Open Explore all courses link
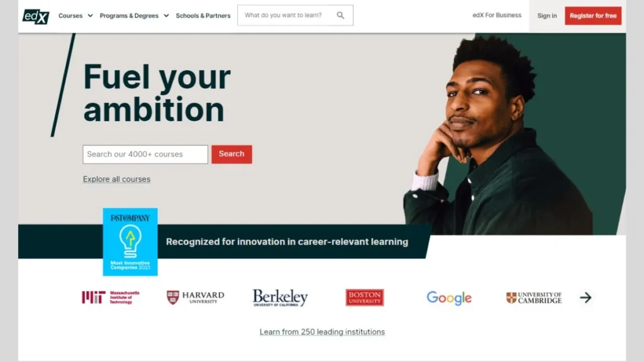The image size is (644, 362). pyautogui.click(x=116, y=179)
